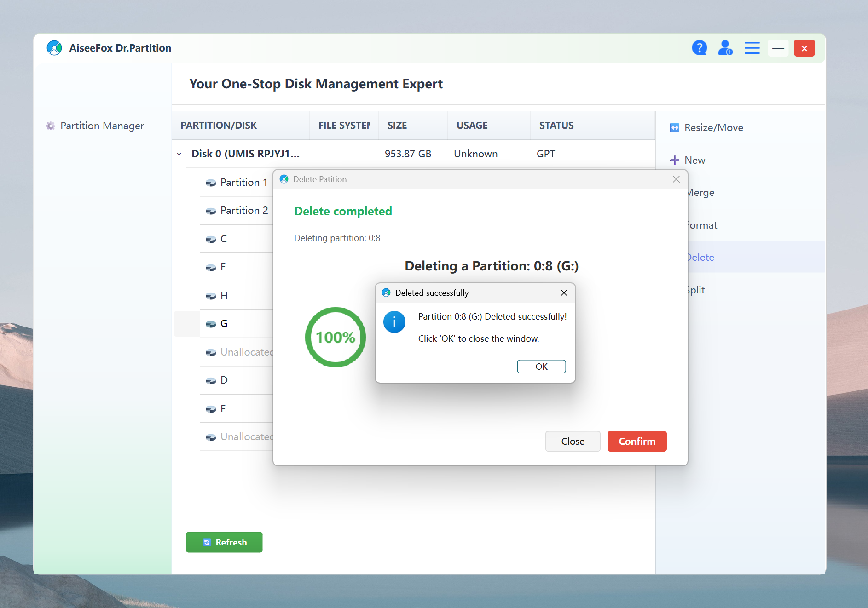
Task: Click drive icon next to Partition 1
Action: (211, 183)
